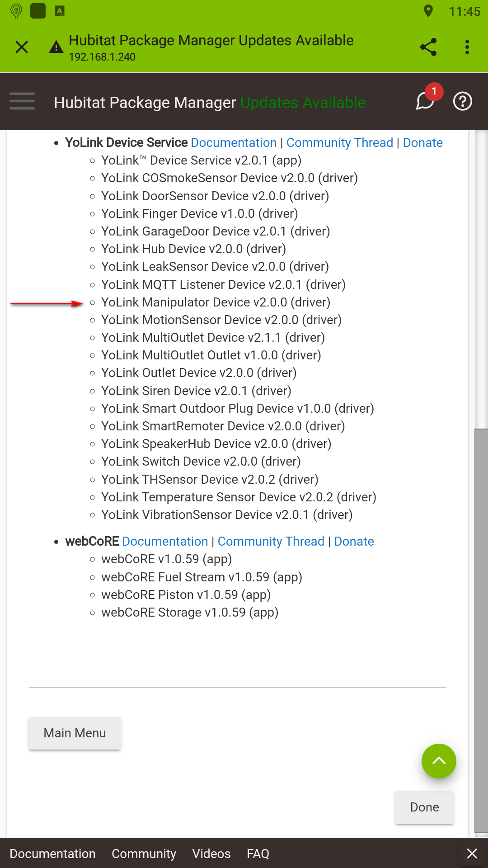This screenshot has height=868, width=488.
Task: Click the Main Menu button
Action: pos(75,733)
